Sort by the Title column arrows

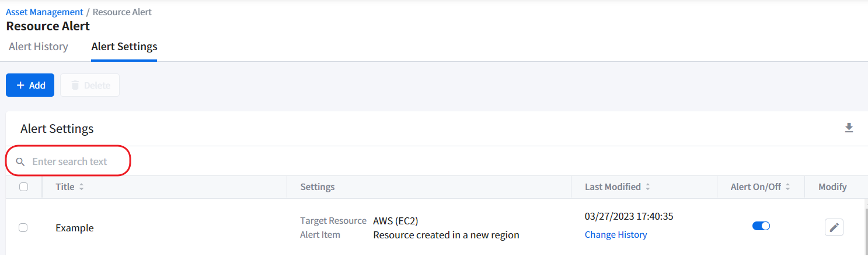coord(82,188)
